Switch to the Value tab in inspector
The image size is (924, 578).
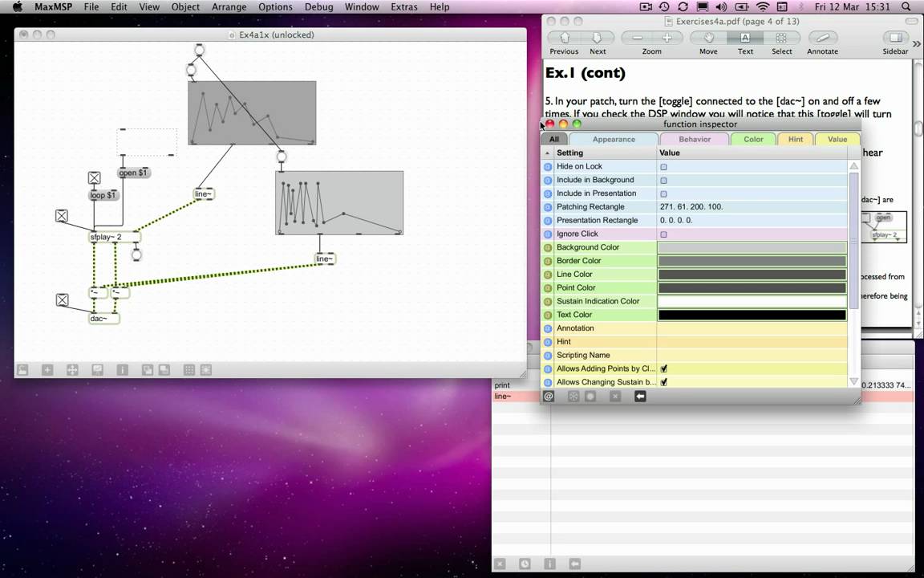(837, 139)
